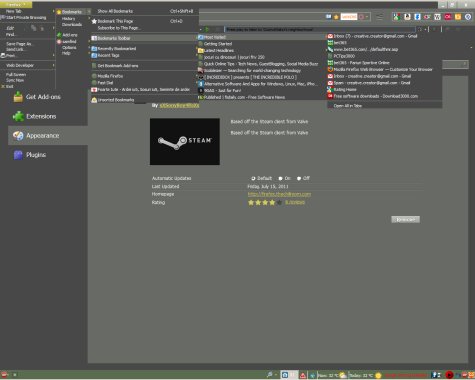Viewport: 475px width, 380px height.
Task: Click the Add-ons menu entry icon
Action: click(59, 35)
